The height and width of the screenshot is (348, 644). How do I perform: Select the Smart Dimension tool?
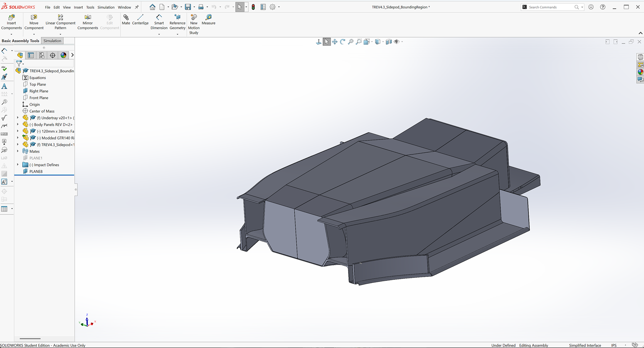point(159,18)
